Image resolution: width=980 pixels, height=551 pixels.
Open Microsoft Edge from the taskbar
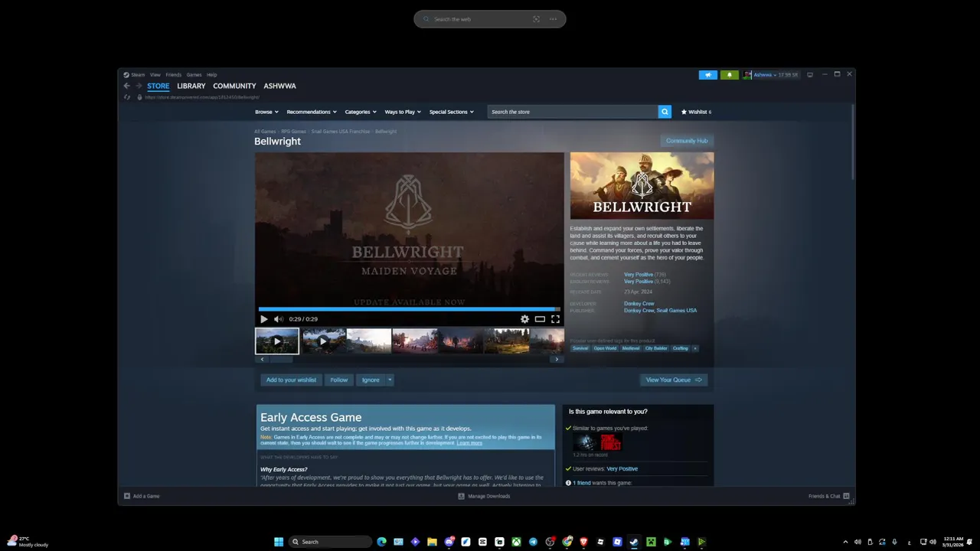coord(381,542)
